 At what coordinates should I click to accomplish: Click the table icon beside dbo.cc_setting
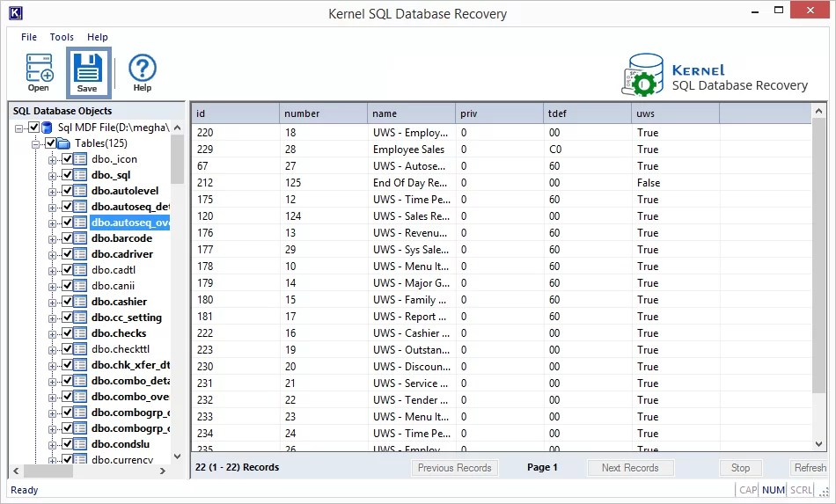click(80, 318)
